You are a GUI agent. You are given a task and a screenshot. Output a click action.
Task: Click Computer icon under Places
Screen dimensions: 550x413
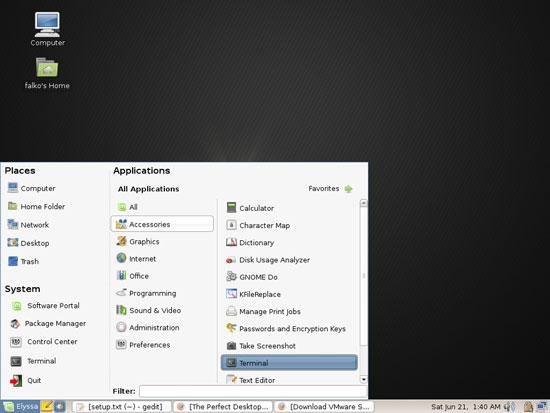tap(13, 188)
